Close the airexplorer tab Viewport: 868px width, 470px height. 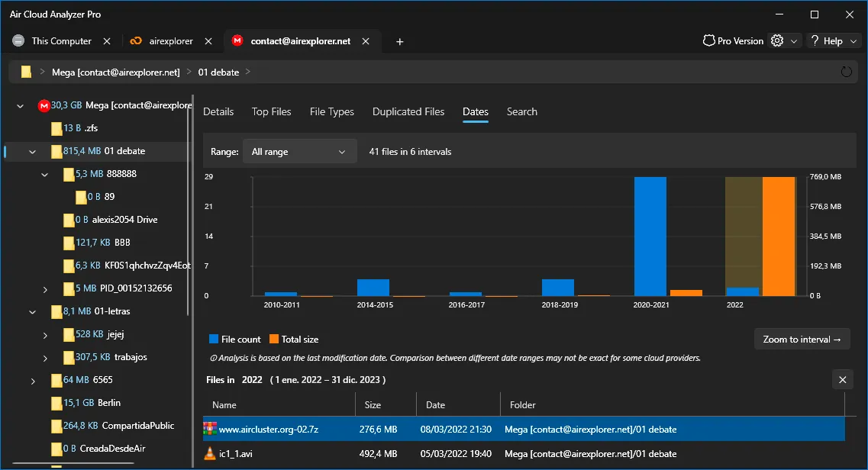tap(208, 41)
